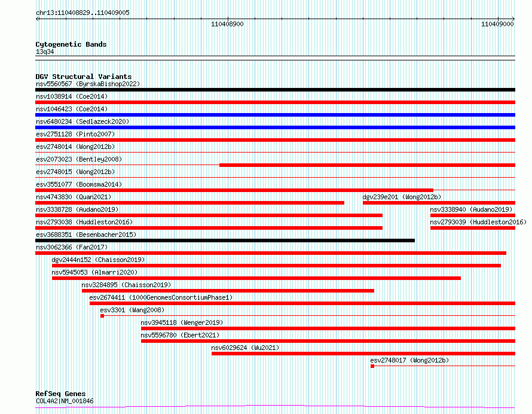Select the 13q34 band label
Image resolution: width=532 pixels, height=414 pixels.
click(45, 52)
